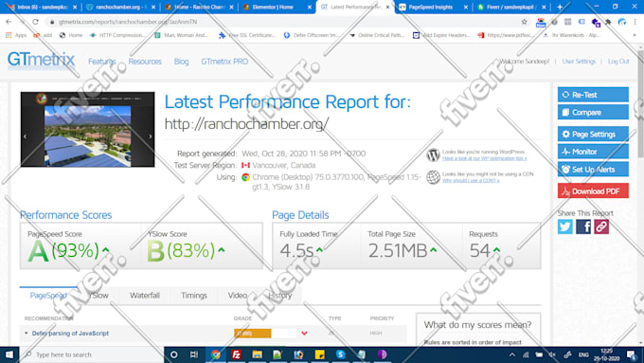Select the PageSpeed tab

pos(48,295)
